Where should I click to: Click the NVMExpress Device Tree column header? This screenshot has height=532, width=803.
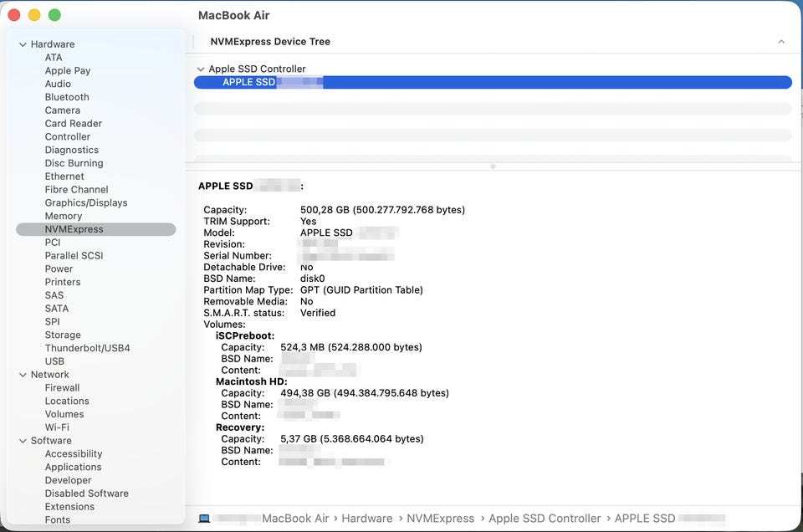(x=270, y=42)
